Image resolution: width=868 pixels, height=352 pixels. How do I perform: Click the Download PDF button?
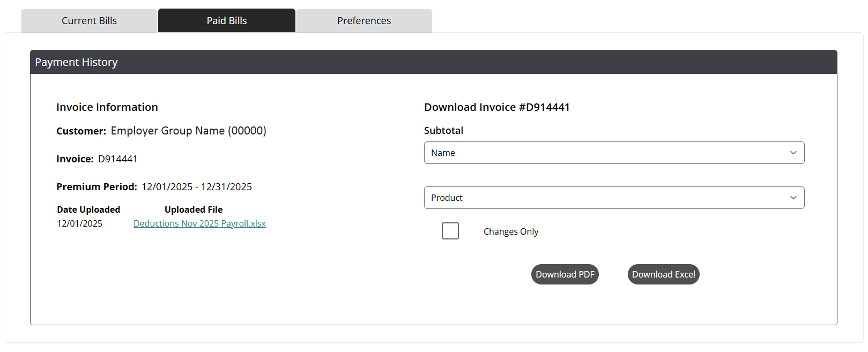tap(565, 274)
